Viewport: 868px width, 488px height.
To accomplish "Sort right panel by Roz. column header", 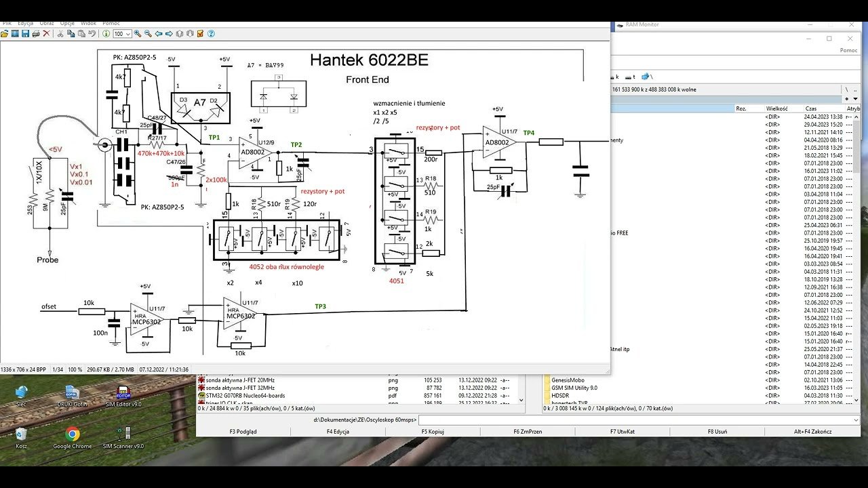I will (749, 108).
